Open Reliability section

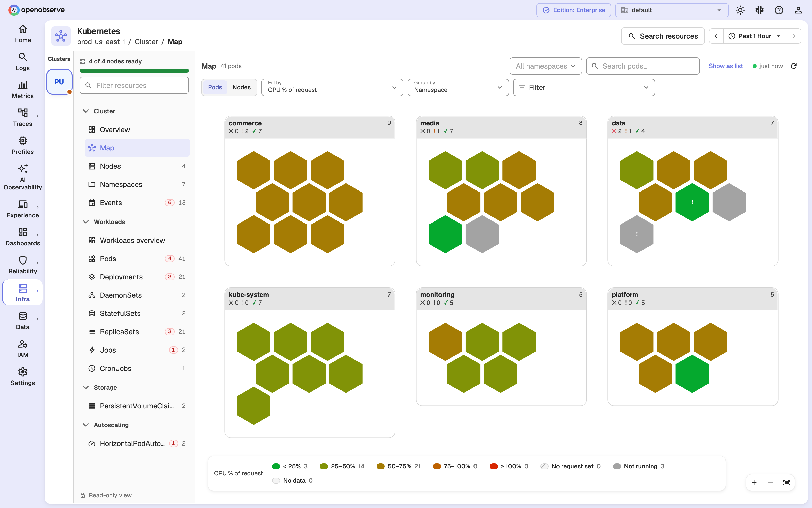tap(23, 265)
